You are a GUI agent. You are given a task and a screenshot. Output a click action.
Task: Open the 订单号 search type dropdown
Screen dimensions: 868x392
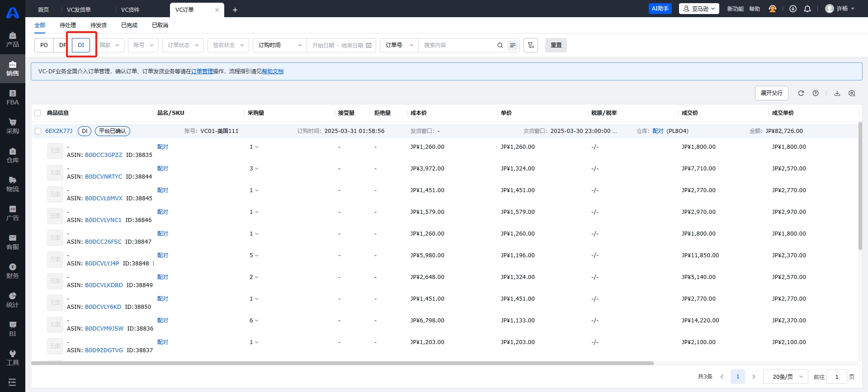tap(399, 45)
